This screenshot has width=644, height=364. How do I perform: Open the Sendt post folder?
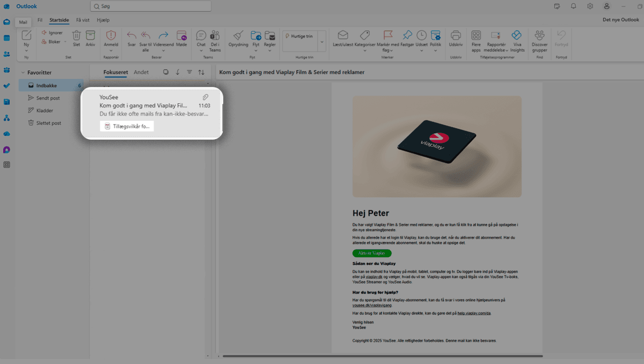[48, 98]
